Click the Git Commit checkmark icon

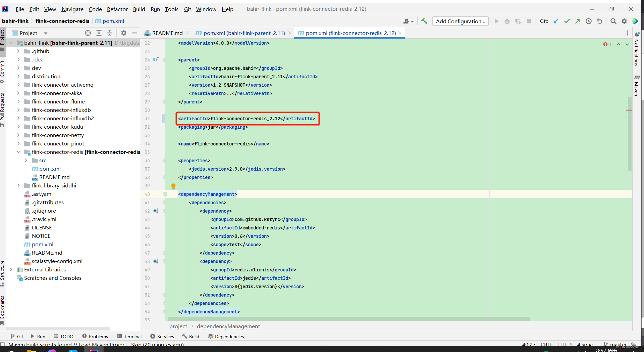(x=567, y=21)
